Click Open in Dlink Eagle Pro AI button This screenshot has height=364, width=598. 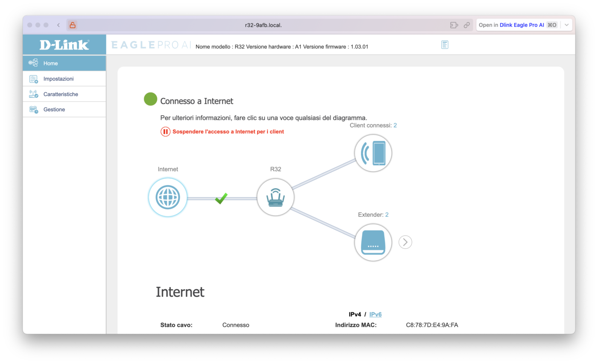518,25
